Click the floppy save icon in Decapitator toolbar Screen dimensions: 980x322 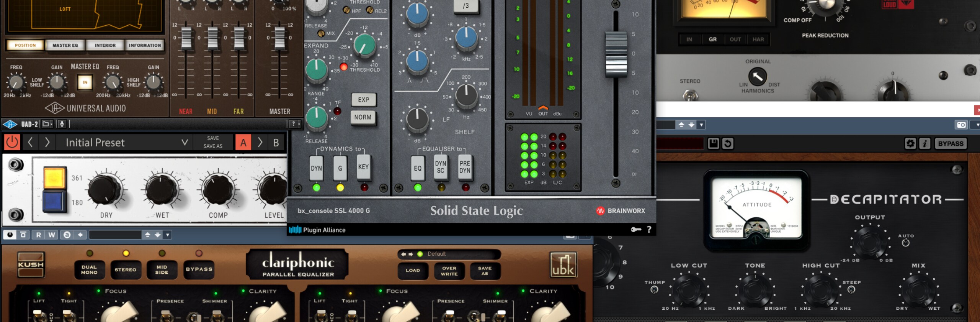coord(713,143)
